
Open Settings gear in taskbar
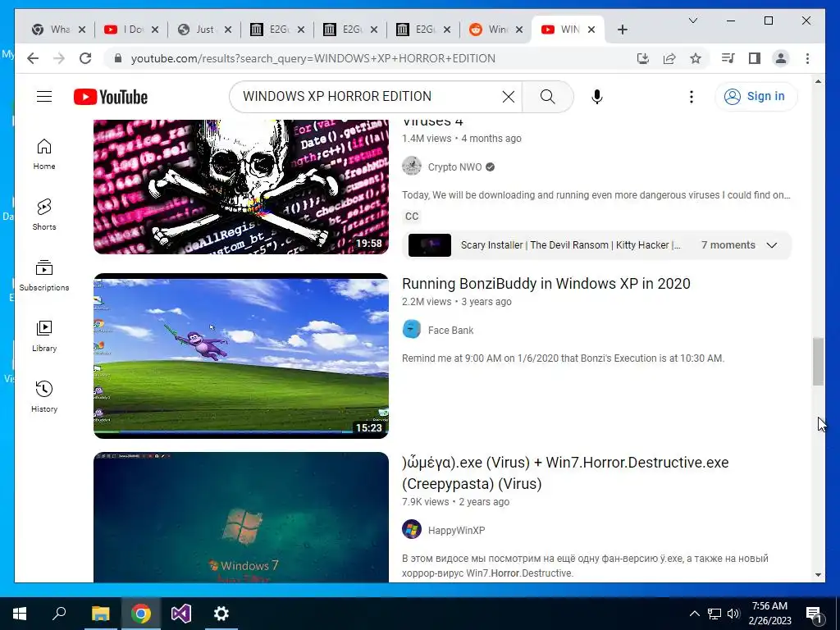pos(221,614)
